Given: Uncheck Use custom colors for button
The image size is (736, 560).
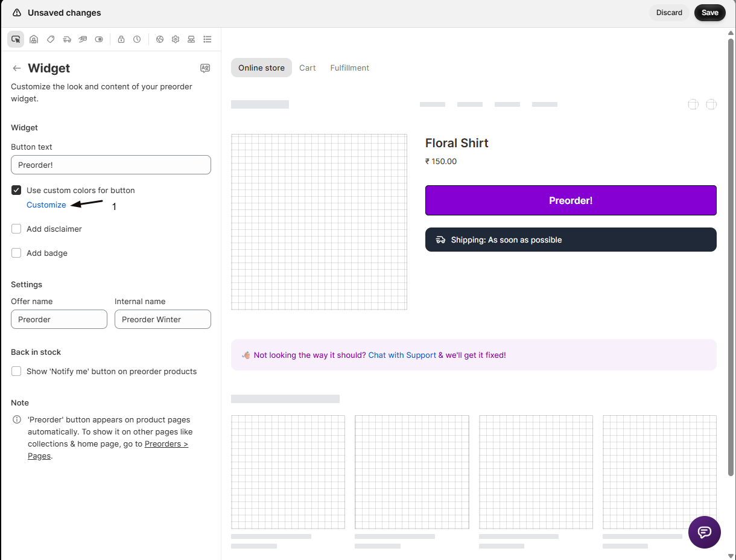Looking at the screenshot, I should (16, 190).
